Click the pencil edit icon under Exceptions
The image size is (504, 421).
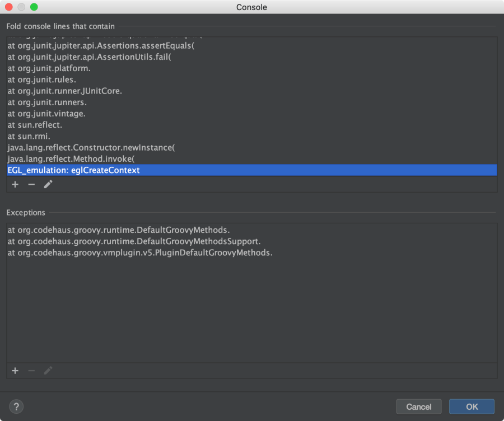click(x=48, y=370)
